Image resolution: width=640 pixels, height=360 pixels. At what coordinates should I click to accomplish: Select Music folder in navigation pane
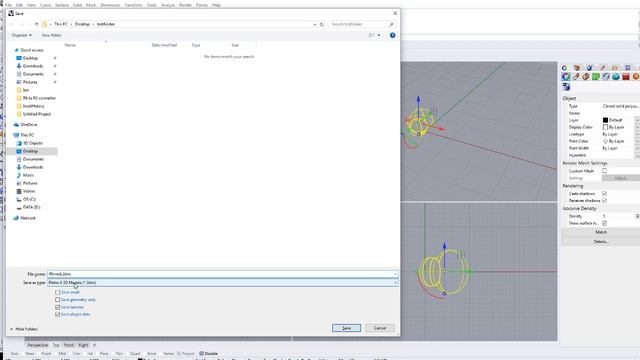tap(28, 175)
